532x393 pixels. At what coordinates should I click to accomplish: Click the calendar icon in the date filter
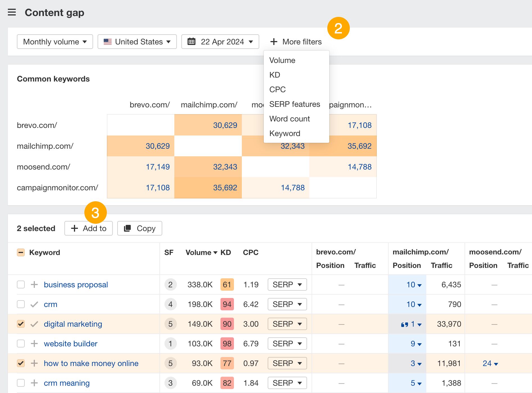pos(192,42)
